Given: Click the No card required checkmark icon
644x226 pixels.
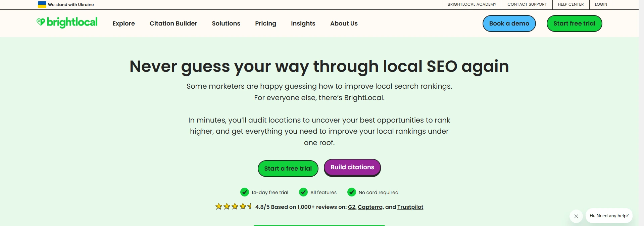Looking at the screenshot, I should (x=352, y=192).
